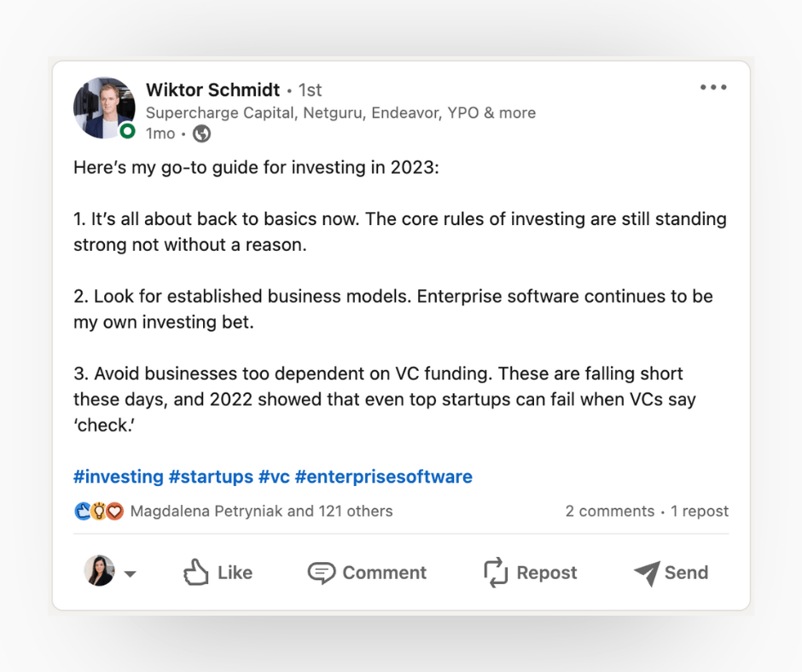View the 1 repost link
802x672 pixels.
click(x=700, y=512)
